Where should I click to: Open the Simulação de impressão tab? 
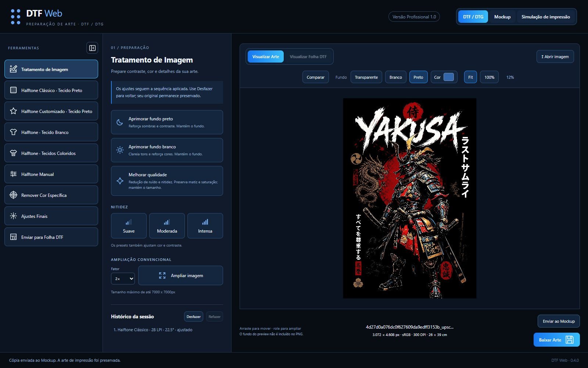coord(545,17)
